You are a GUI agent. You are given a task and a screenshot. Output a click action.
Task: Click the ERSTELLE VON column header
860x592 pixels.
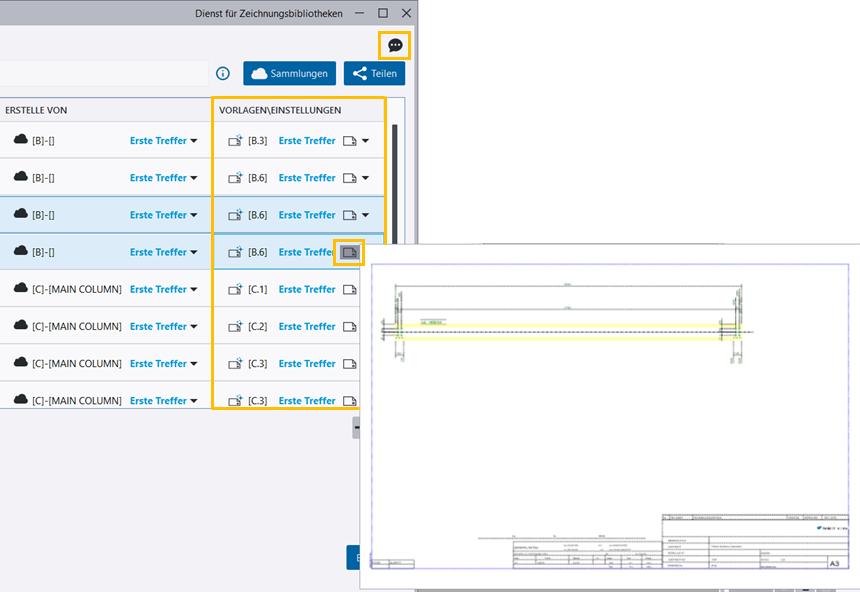[x=36, y=110]
